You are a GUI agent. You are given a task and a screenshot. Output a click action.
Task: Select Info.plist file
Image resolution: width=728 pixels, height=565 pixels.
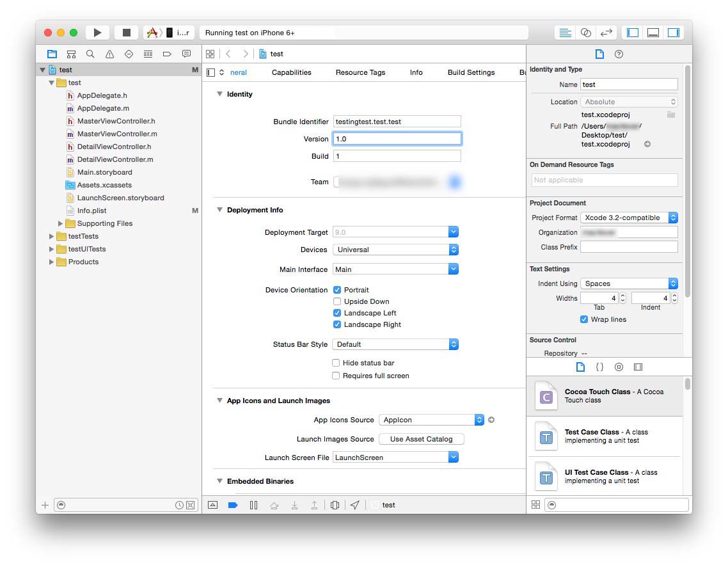coord(91,211)
